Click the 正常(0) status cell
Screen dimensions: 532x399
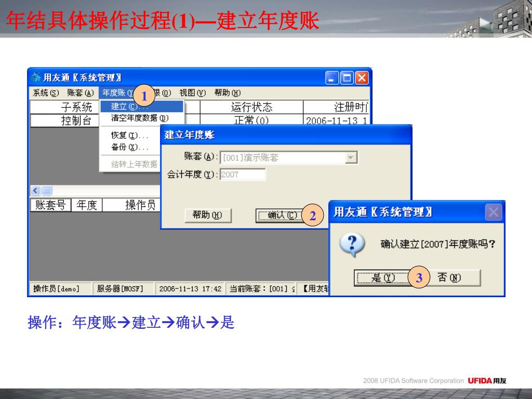point(251,119)
